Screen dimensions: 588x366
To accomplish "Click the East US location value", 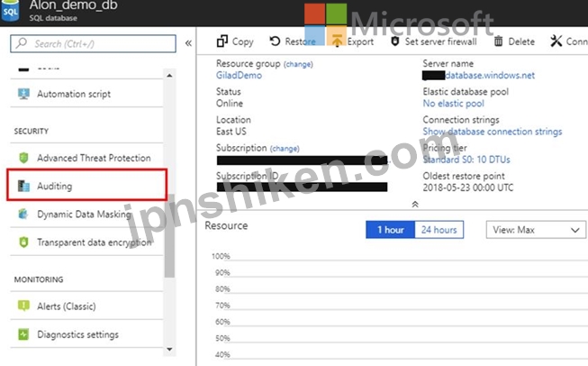I will click(231, 132).
